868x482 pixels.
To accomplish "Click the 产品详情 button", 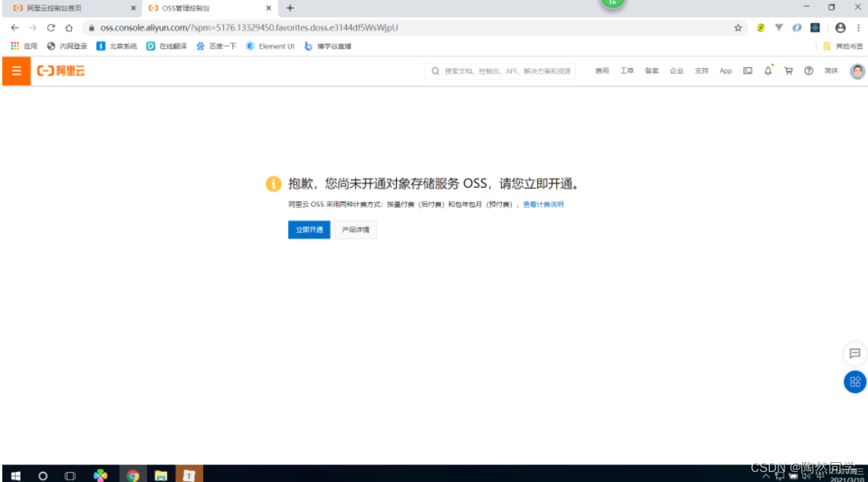I will [355, 229].
